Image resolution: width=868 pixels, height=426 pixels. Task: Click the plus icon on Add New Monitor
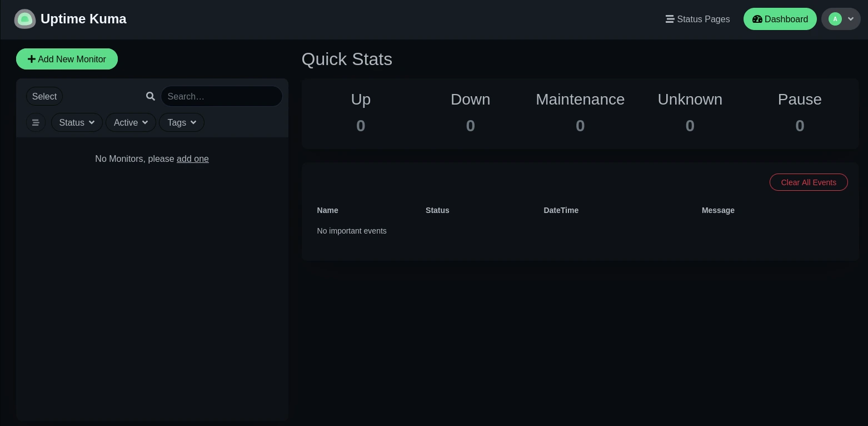(x=32, y=59)
